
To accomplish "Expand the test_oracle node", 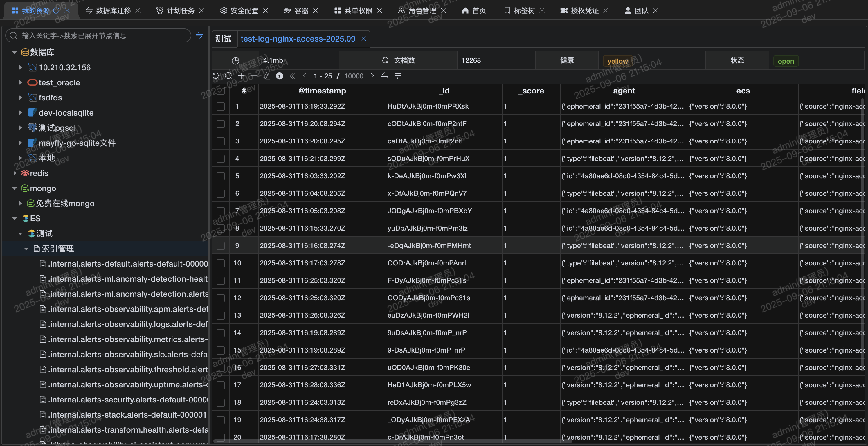I will [21, 82].
